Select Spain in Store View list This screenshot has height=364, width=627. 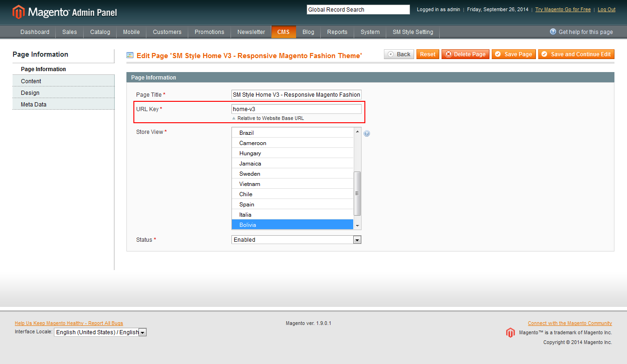[x=293, y=205]
